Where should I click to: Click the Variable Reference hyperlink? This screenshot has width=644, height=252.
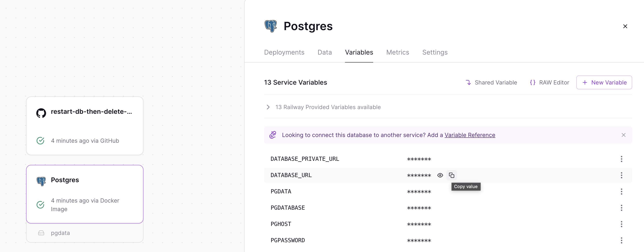click(470, 135)
